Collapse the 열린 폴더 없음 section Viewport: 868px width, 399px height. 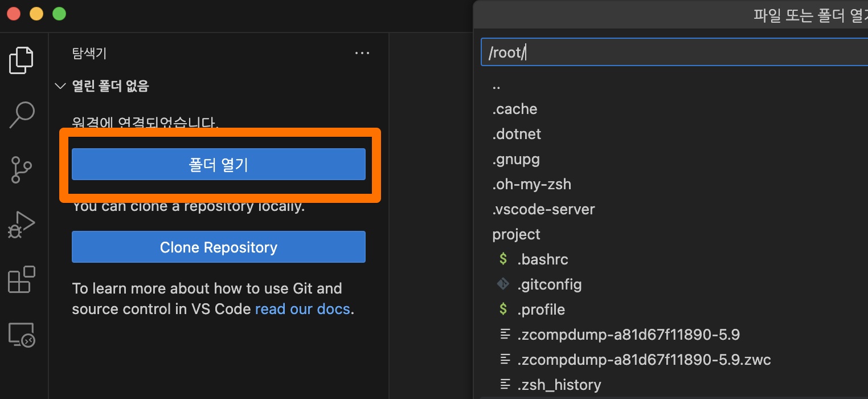tap(60, 85)
